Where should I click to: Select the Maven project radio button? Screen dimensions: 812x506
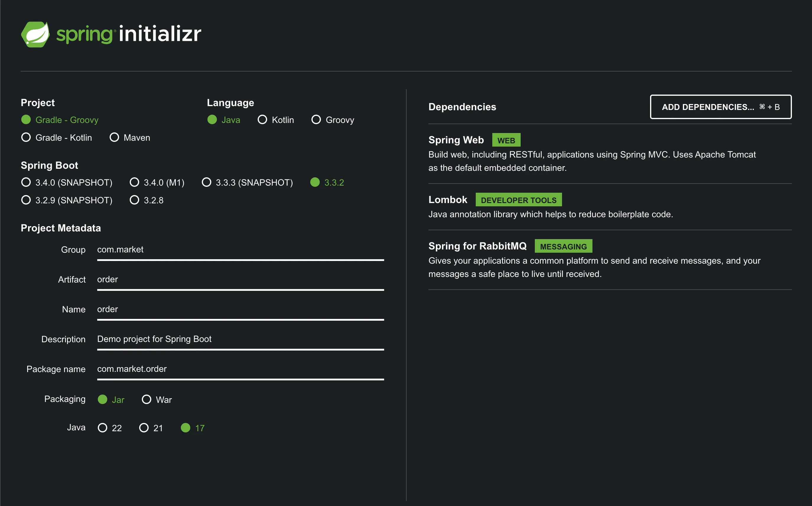pos(114,137)
